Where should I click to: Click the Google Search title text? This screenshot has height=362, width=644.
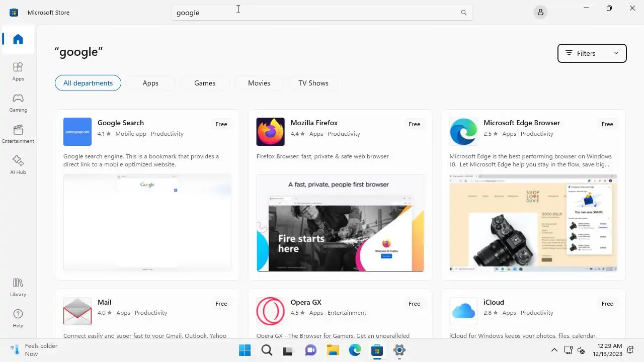(121, 123)
